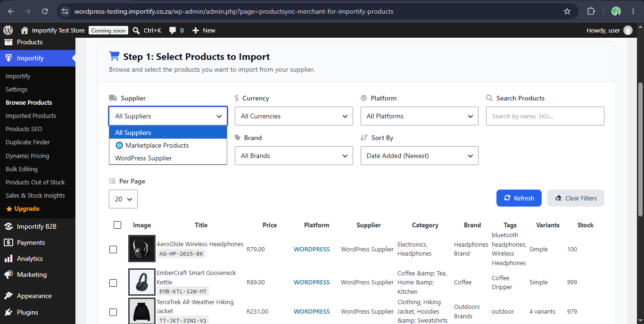Open the Per Page 20 dropdown
Image resolution: width=644 pixels, height=324 pixels.
pyautogui.click(x=123, y=199)
